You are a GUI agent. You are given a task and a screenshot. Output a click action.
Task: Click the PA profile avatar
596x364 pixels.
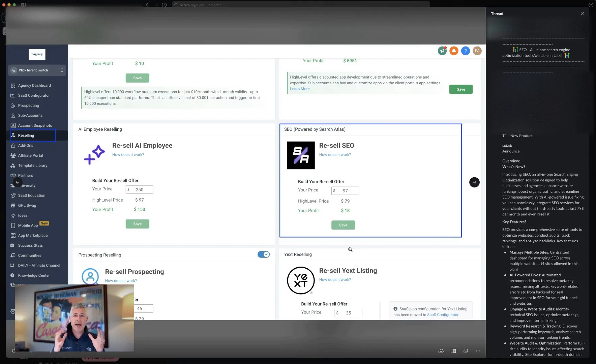(477, 51)
